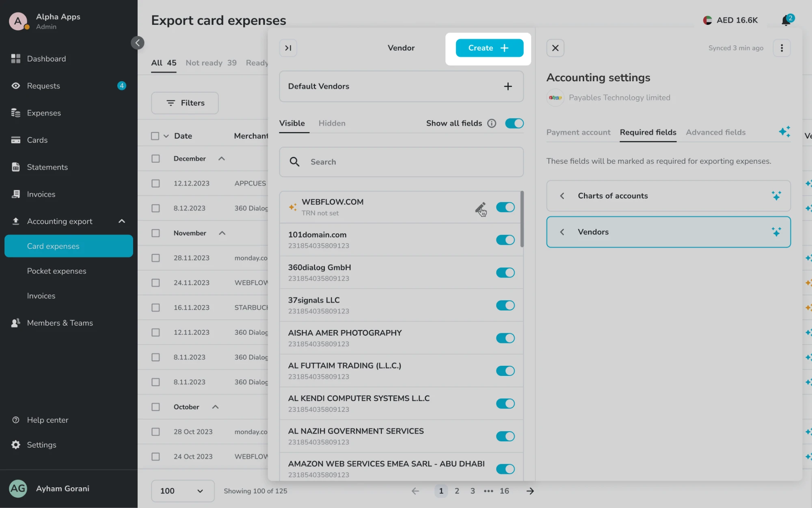This screenshot has width=812, height=508.
Task: Expand the Charts of accounts row
Action: tap(668, 195)
